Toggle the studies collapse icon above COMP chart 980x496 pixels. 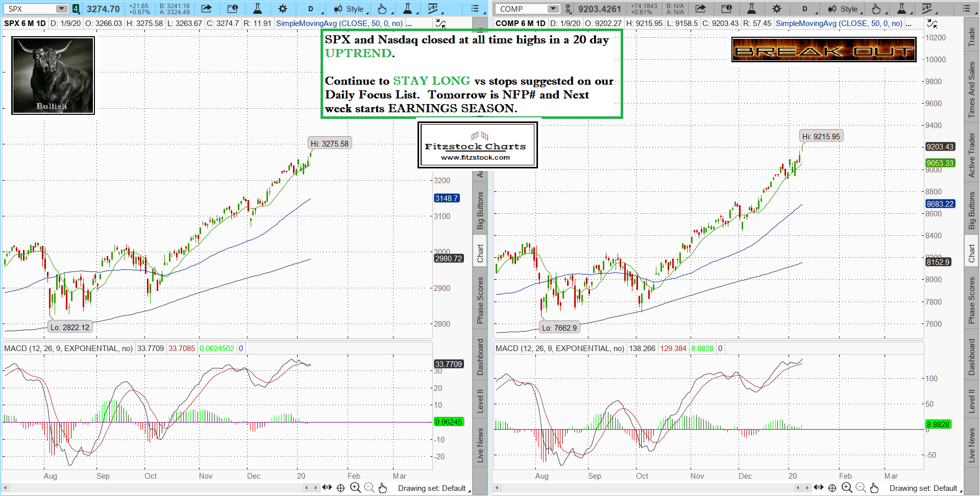(x=932, y=23)
